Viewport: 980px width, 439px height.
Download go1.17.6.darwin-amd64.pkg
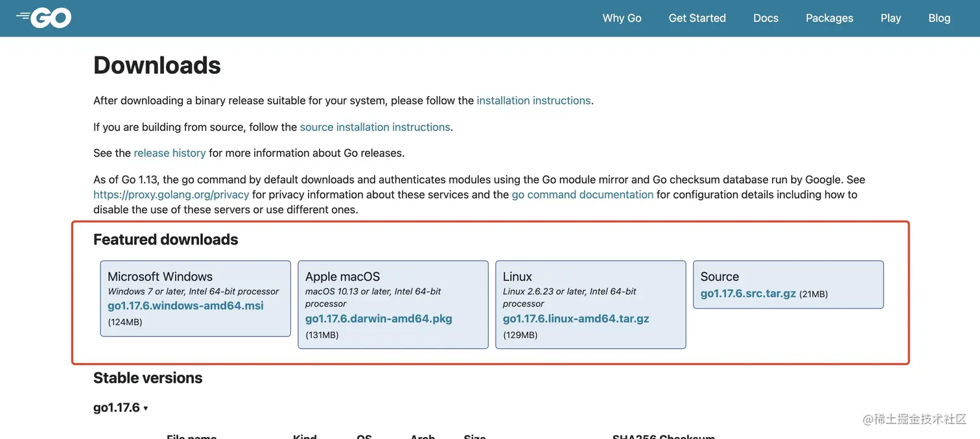(x=379, y=318)
